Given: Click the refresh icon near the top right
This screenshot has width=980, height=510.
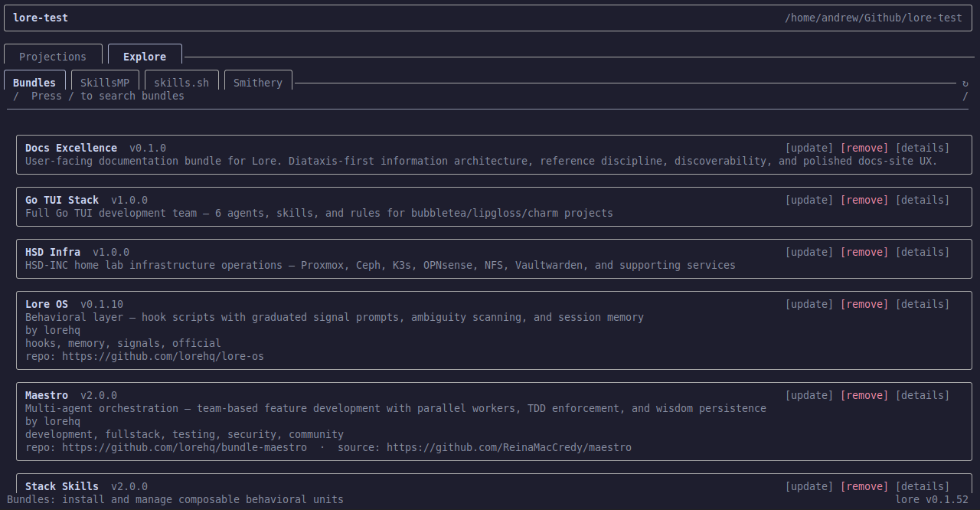Looking at the screenshot, I should [x=964, y=83].
